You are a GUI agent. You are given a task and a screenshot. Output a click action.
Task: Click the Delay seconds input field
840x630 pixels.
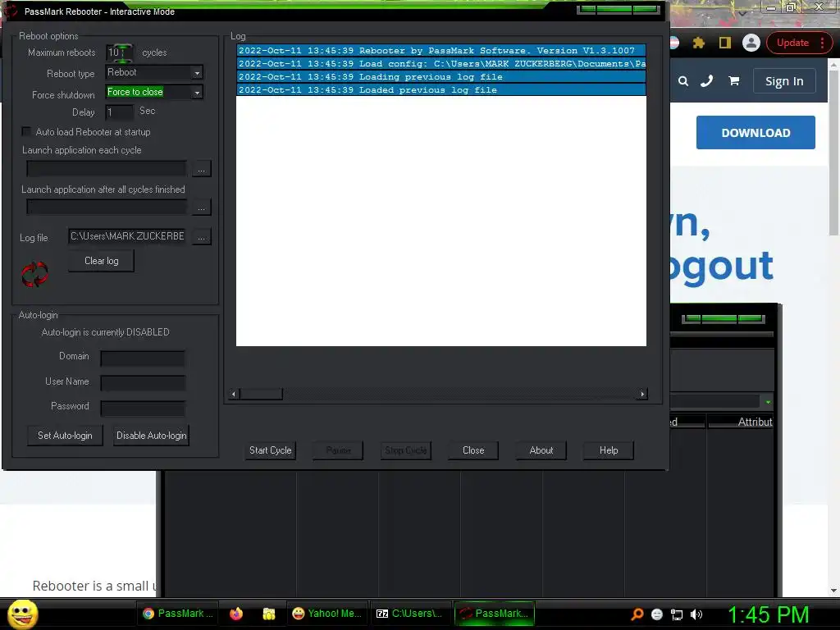coord(120,112)
